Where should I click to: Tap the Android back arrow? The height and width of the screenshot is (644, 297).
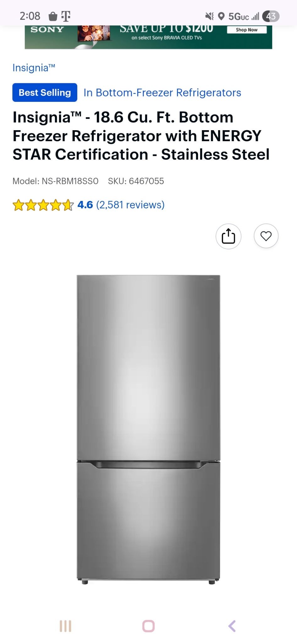pyautogui.click(x=232, y=626)
